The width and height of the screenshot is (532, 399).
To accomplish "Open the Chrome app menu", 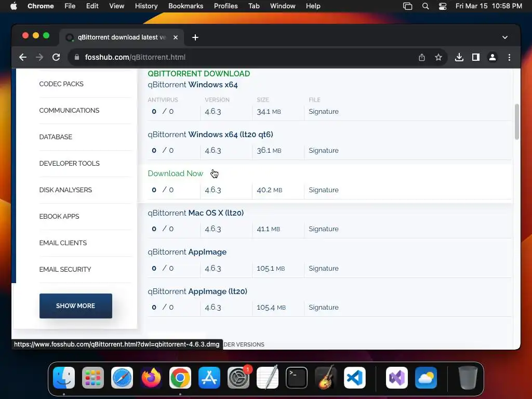I will (41, 6).
